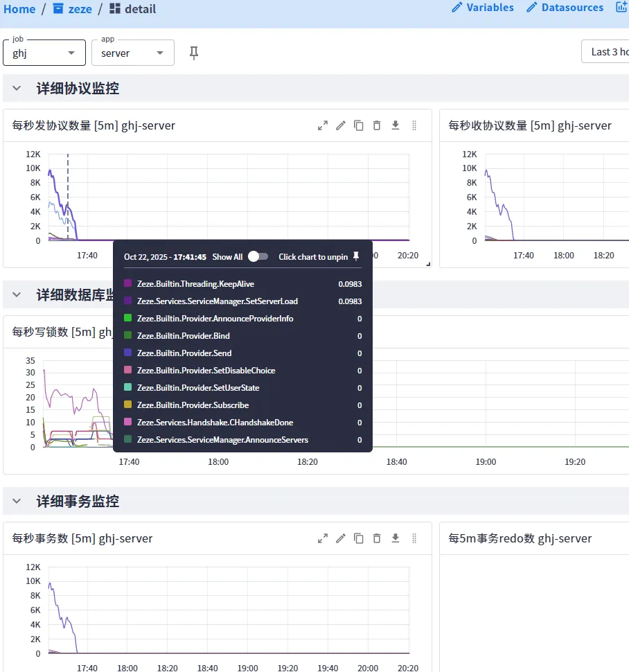Download data from 每秒事务数 panel
This screenshot has width=629, height=672.
[396, 538]
